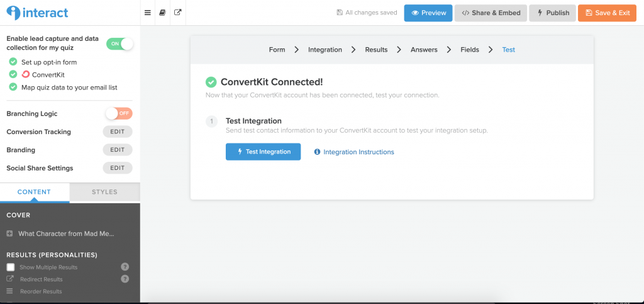Click chevron between Form and Integration

pos(297,50)
